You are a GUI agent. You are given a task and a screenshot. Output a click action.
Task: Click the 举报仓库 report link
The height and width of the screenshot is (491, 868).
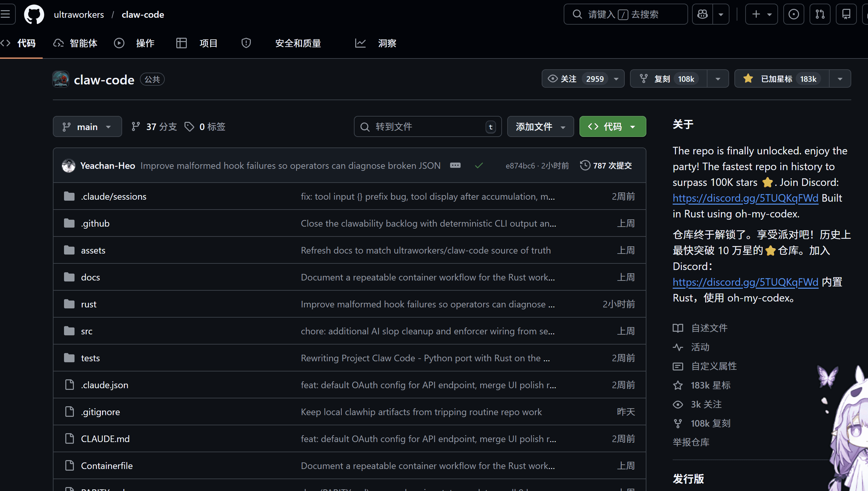691,442
